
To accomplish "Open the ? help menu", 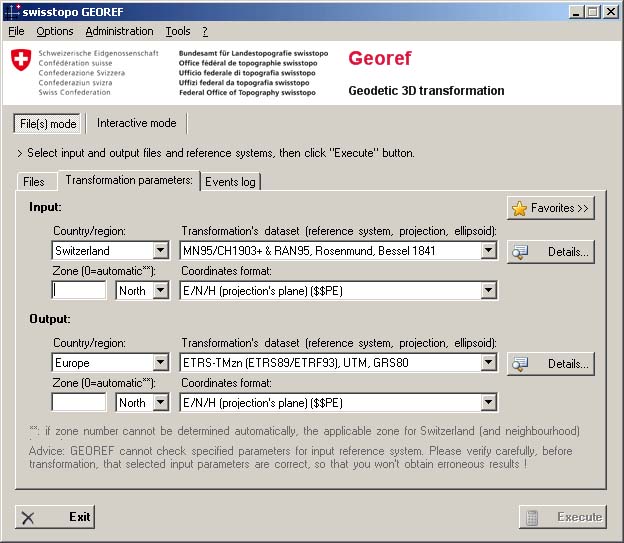I will click(205, 31).
